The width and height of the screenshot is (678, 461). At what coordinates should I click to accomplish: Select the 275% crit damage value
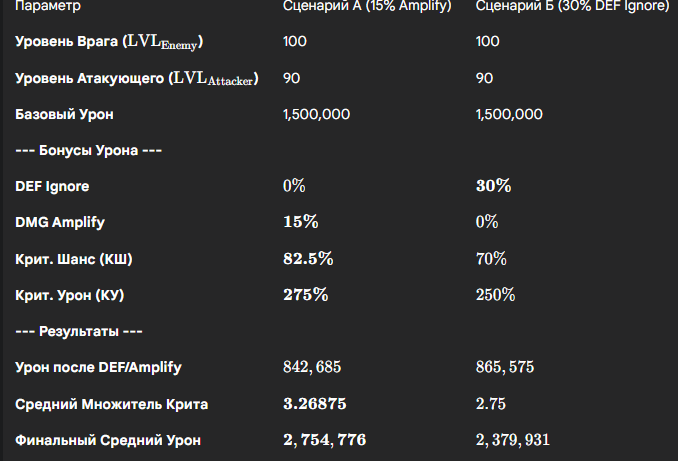(306, 295)
